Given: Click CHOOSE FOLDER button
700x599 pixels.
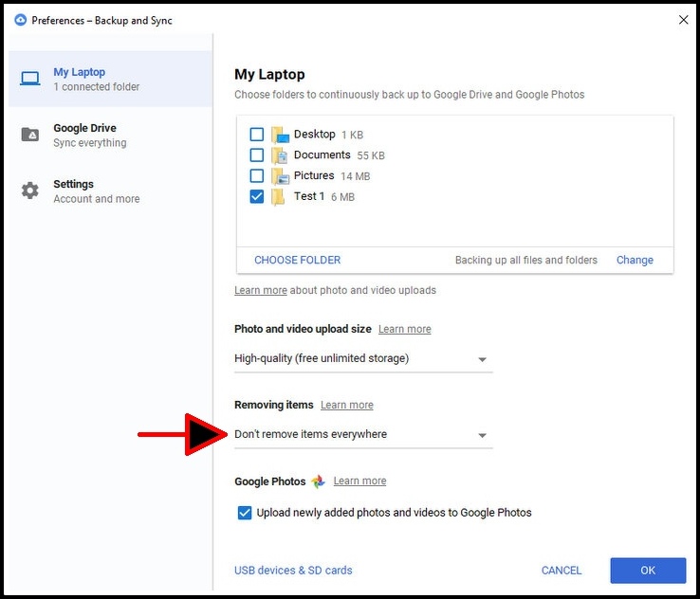Looking at the screenshot, I should [x=297, y=260].
